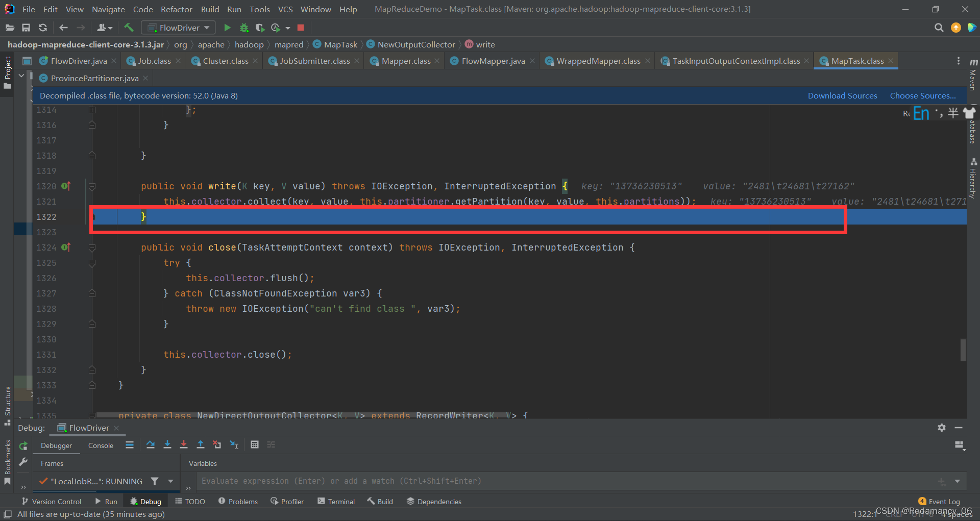Open the Event Log button

(x=939, y=502)
